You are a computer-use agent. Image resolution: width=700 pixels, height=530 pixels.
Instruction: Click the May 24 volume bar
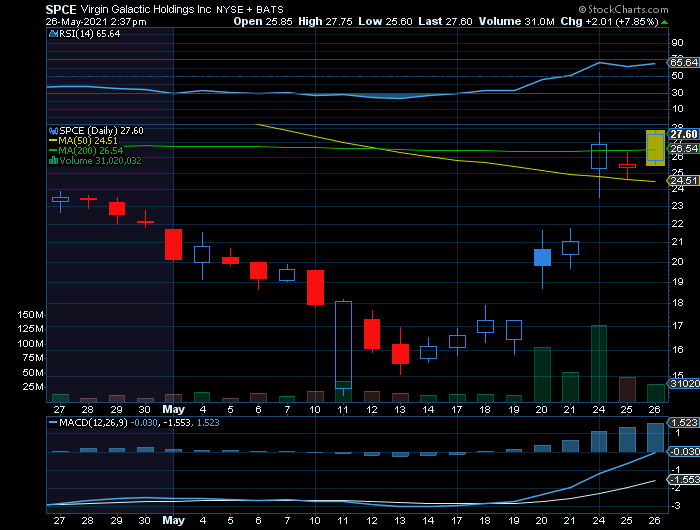click(x=599, y=363)
